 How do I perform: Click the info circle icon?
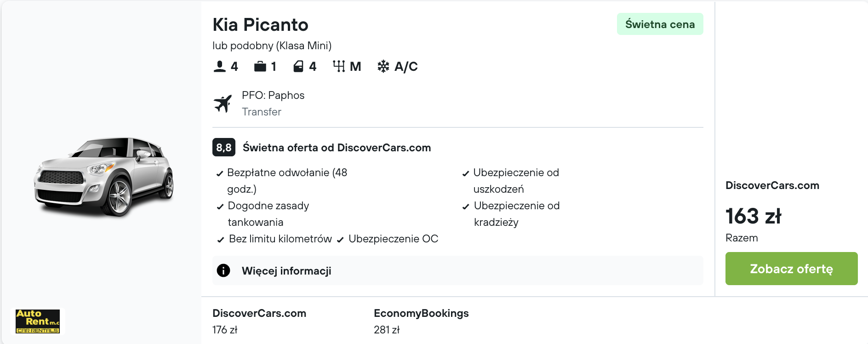tap(223, 270)
